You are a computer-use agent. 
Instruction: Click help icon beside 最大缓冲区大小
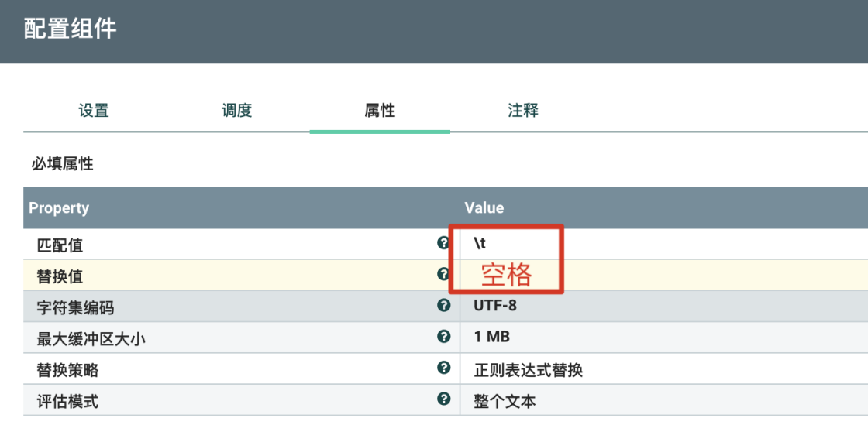pyautogui.click(x=443, y=337)
